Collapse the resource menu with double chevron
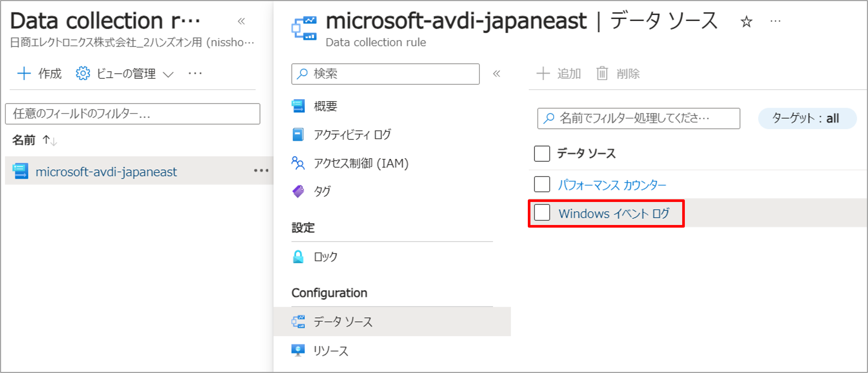This screenshot has height=373, width=868. (x=496, y=74)
